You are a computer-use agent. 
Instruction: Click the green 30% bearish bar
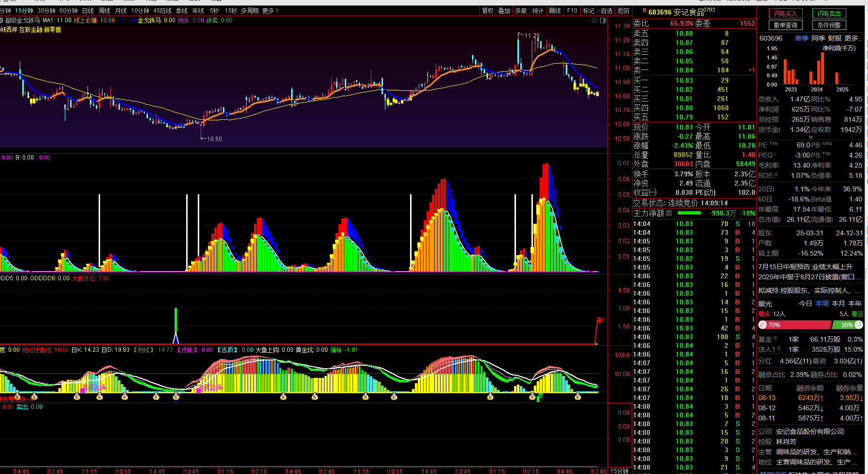coord(847,325)
